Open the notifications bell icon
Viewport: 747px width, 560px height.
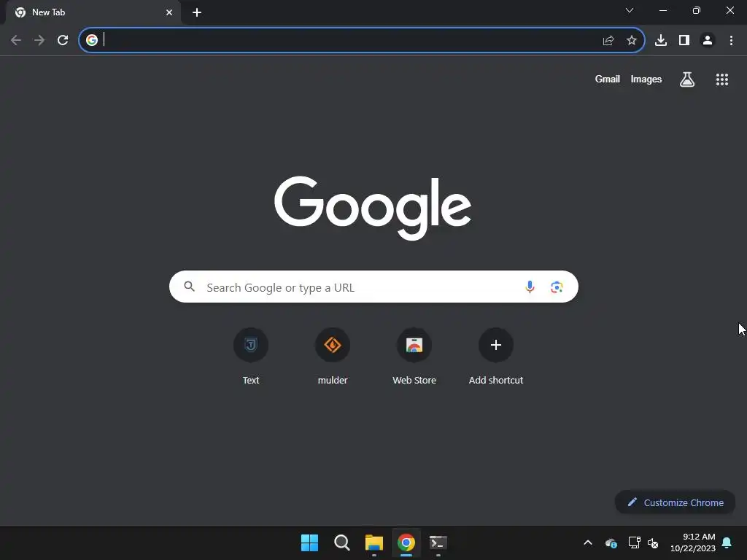[727, 542]
